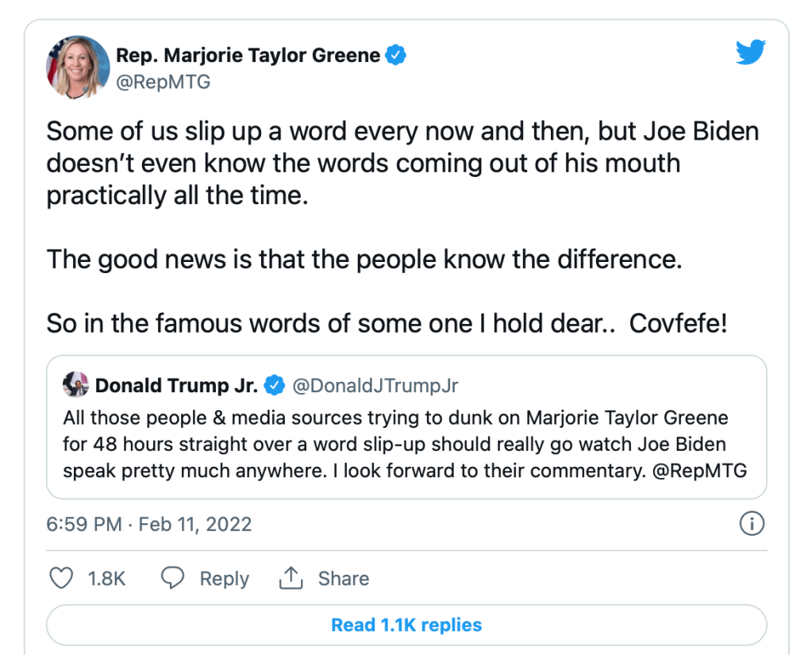Click Marjorie Taylor Greene's blue verified badge
Image resolution: width=812 pixels, height=655 pixels.
396,56
